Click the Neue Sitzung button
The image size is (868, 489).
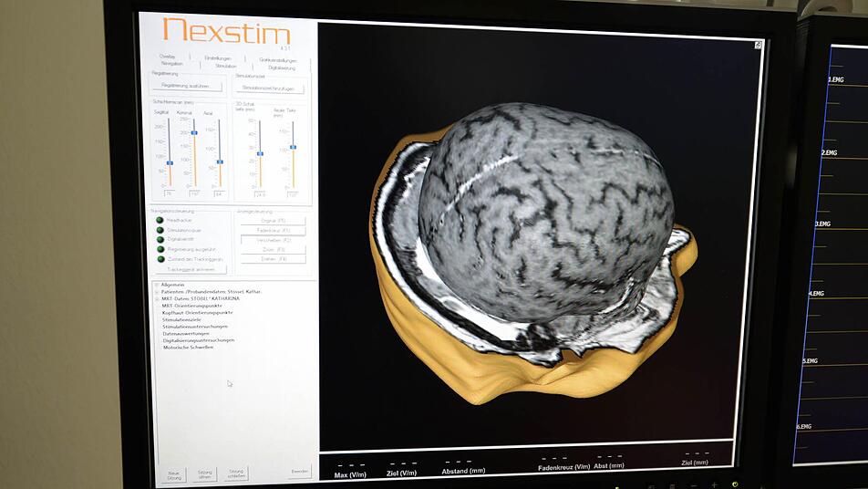(174, 475)
